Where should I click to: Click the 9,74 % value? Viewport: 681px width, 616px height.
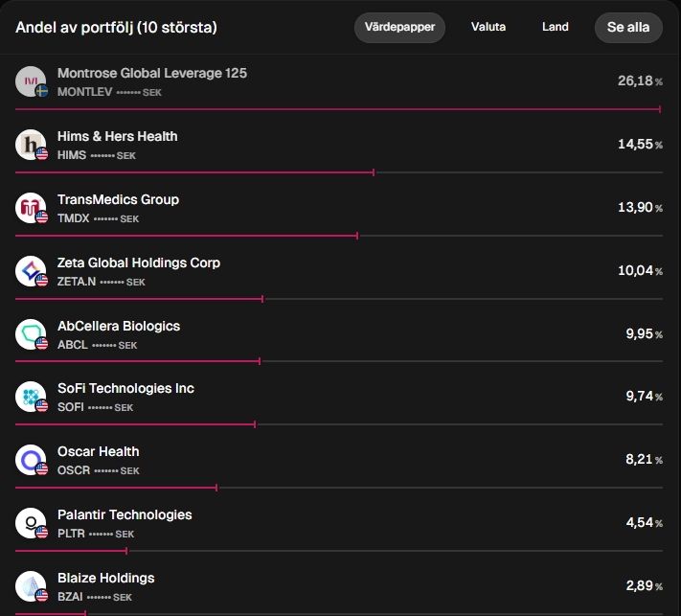pyautogui.click(x=644, y=396)
